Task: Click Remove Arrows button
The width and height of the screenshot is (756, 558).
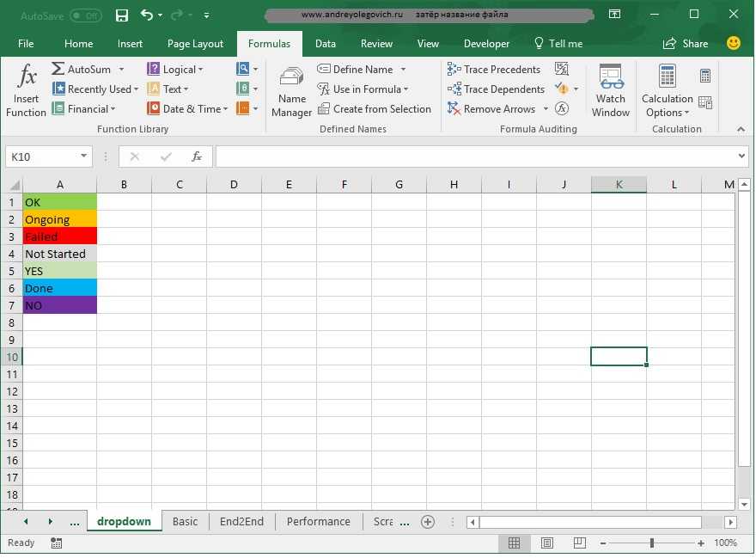Action: (x=491, y=109)
